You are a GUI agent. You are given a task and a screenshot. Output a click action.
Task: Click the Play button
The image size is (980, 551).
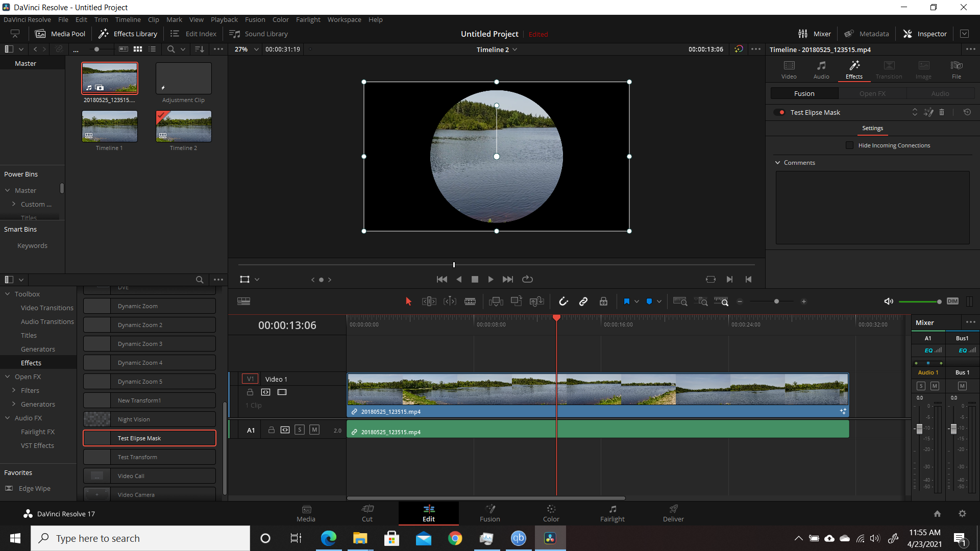[x=491, y=280]
